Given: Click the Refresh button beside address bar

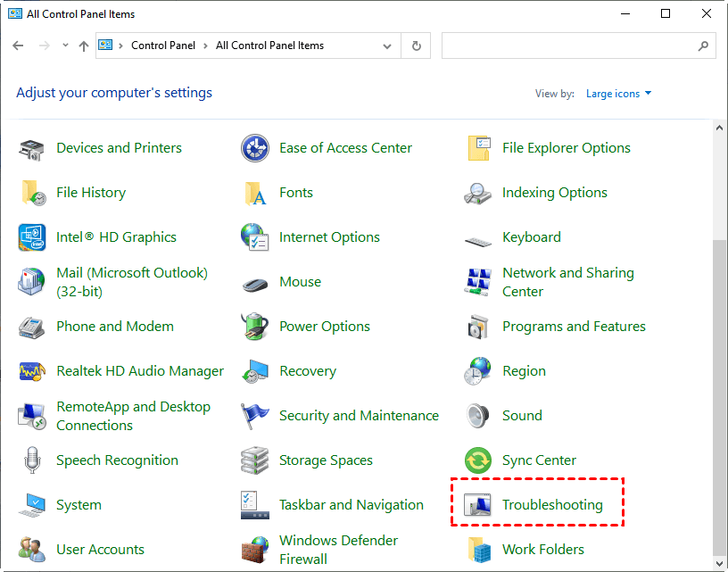Looking at the screenshot, I should [416, 46].
